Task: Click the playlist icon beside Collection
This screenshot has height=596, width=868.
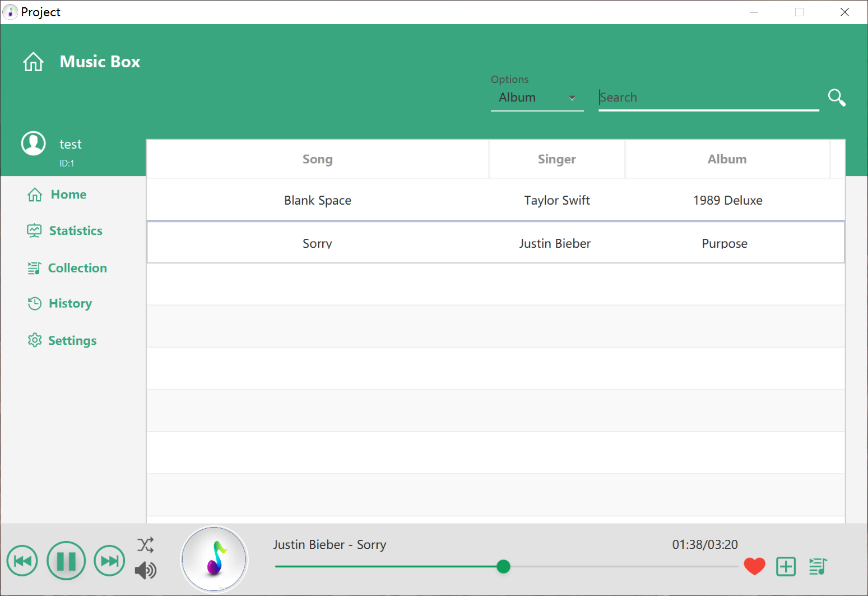Action: [34, 268]
